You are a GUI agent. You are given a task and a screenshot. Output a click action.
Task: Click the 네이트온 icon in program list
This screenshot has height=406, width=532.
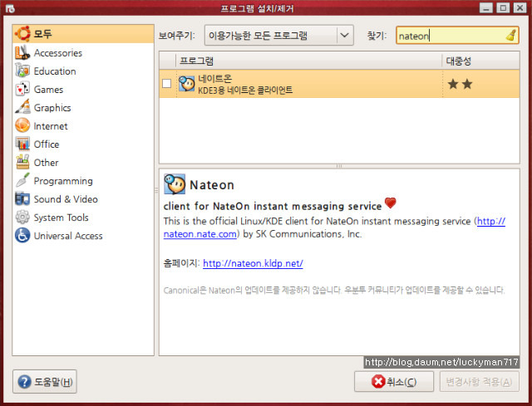click(x=186, y=84)
